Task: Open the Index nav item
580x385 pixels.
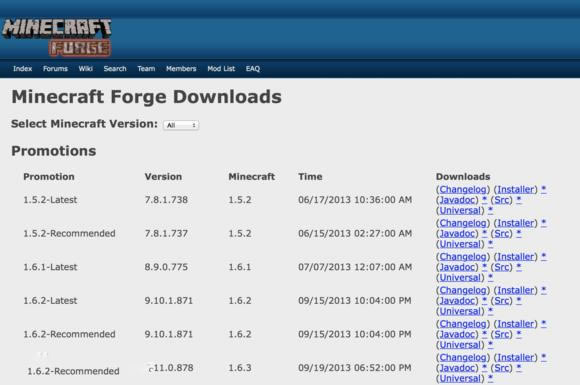Action: click(x=23, y=68)
